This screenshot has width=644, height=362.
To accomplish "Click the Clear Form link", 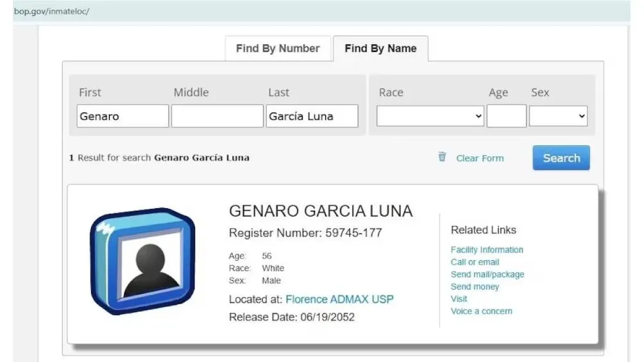I will (480, 158).
